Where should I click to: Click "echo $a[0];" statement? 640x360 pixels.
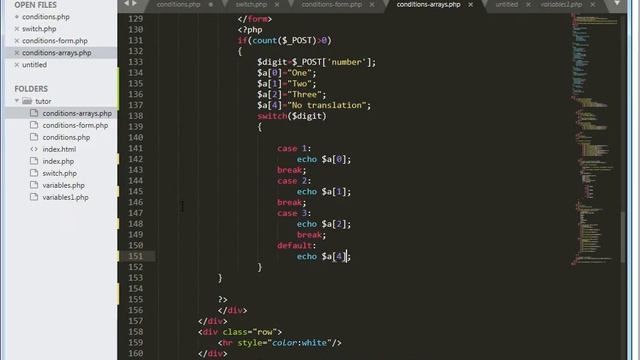coord(324,159)
